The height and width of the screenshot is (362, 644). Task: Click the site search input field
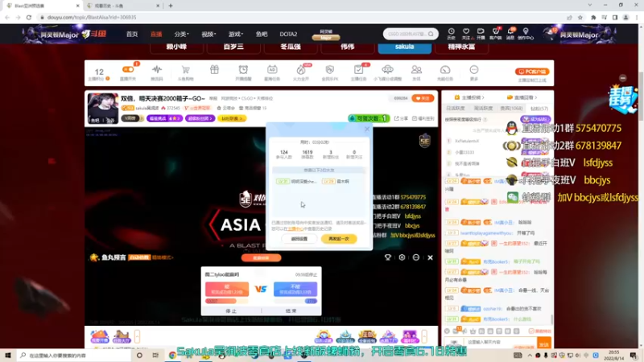[x=407, y=34]
